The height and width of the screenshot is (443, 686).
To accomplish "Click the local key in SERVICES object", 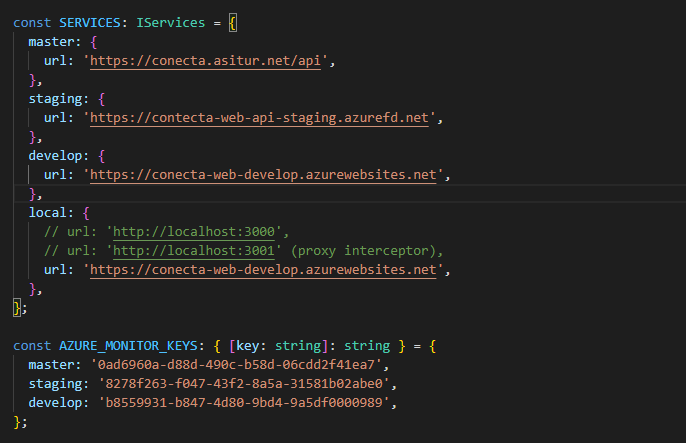I will (x=47, y=213).
